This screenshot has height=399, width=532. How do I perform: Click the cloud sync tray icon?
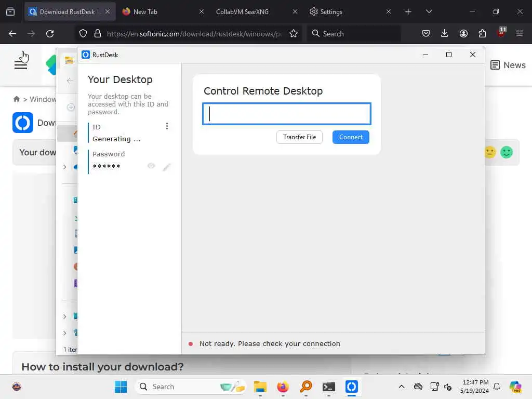418,387
